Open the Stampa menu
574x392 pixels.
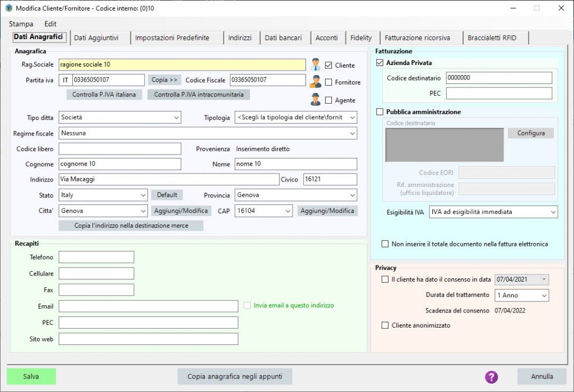coord(21,24)
